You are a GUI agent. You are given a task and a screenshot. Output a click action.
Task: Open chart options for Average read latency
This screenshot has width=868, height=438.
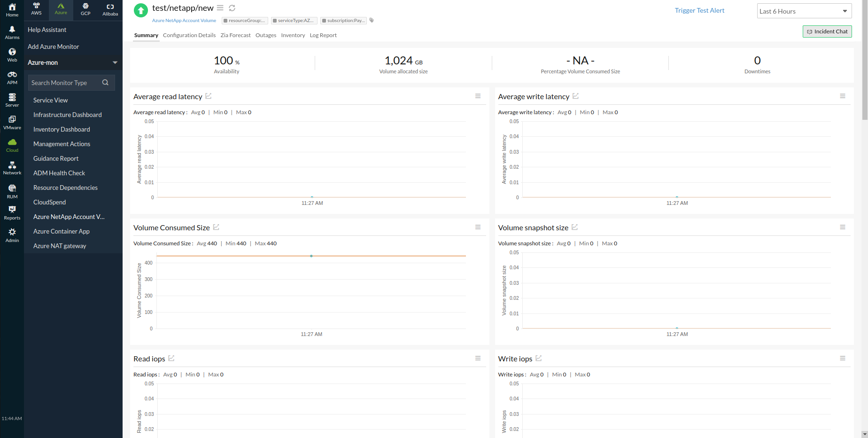click(x=478, y=96)
